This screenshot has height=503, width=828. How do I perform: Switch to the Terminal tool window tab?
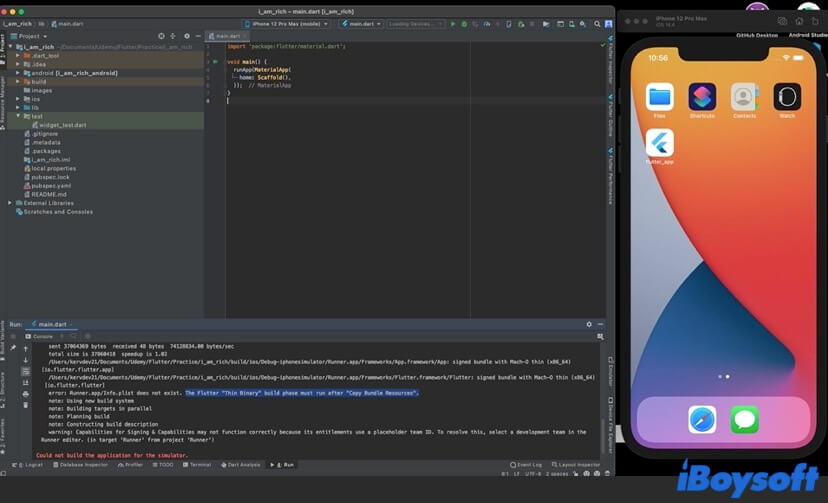[x=197, y=464]
